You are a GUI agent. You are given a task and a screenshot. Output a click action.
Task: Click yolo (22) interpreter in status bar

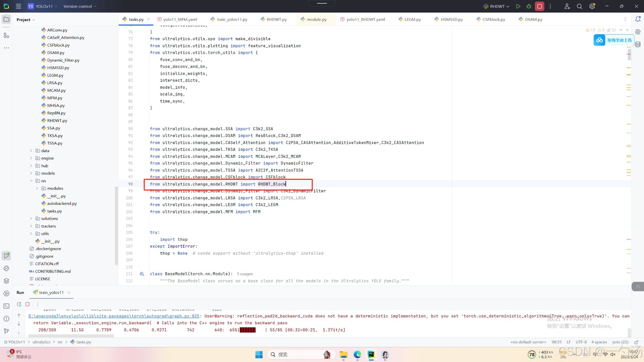(620, 342)
